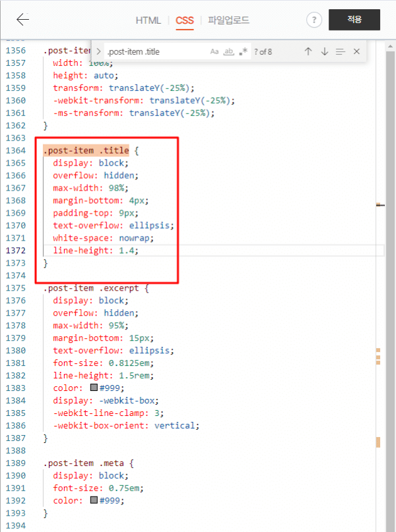Screen dimensions: 396x532
Task: Jump to previous match with up arrow
Action: tap(308, 51)
